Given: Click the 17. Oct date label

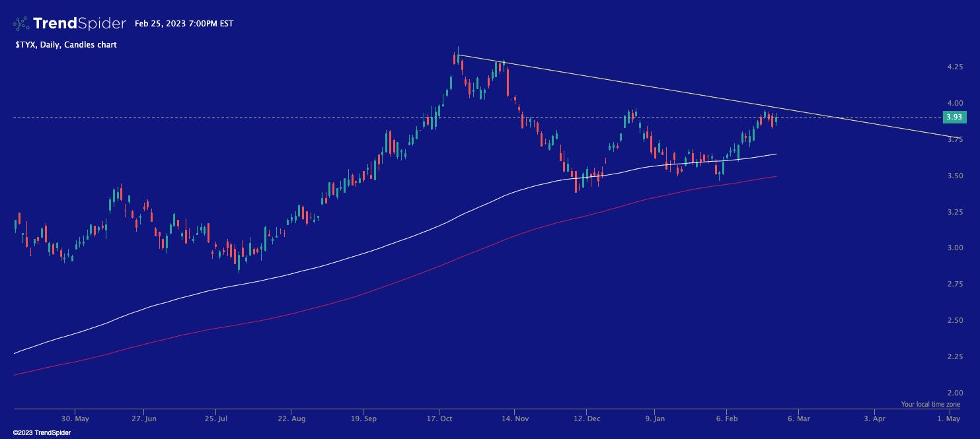Looking at the screenshot, I should [x=439, y=419].
